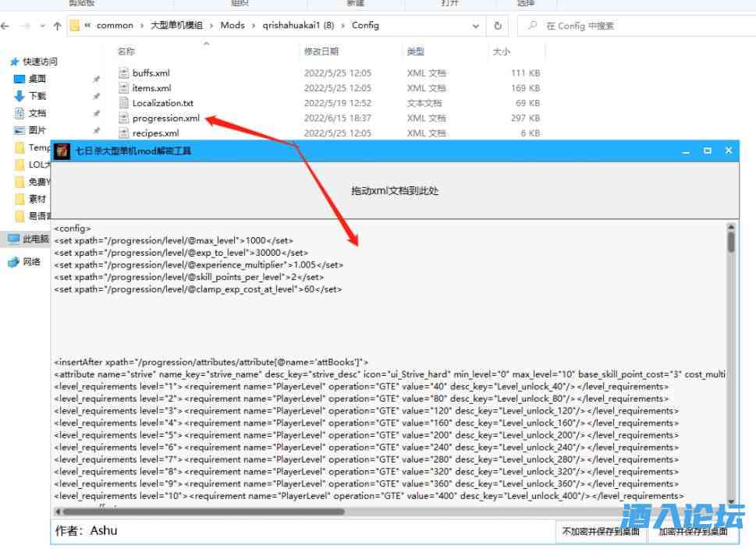Click the progression.xml file icon
Screen dimensions: 756x549
click(x=124, y=118)
